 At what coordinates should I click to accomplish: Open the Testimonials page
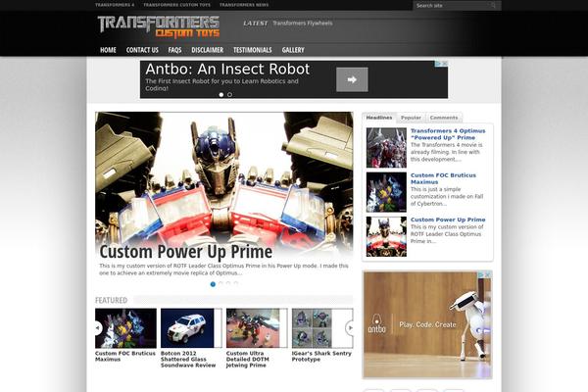(253, 50)
